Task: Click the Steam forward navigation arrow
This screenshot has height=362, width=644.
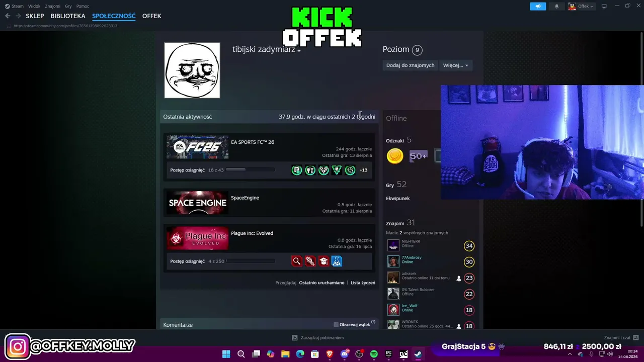Action: [18, 16]
